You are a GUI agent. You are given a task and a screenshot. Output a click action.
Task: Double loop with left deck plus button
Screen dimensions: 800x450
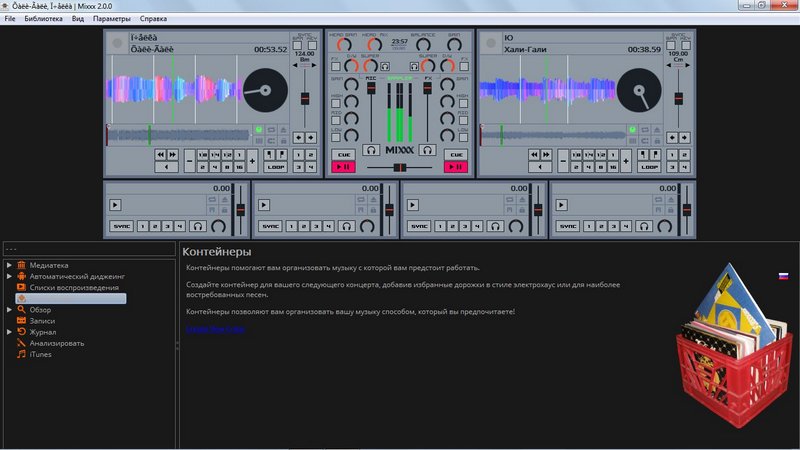click(x=252, y=161)
